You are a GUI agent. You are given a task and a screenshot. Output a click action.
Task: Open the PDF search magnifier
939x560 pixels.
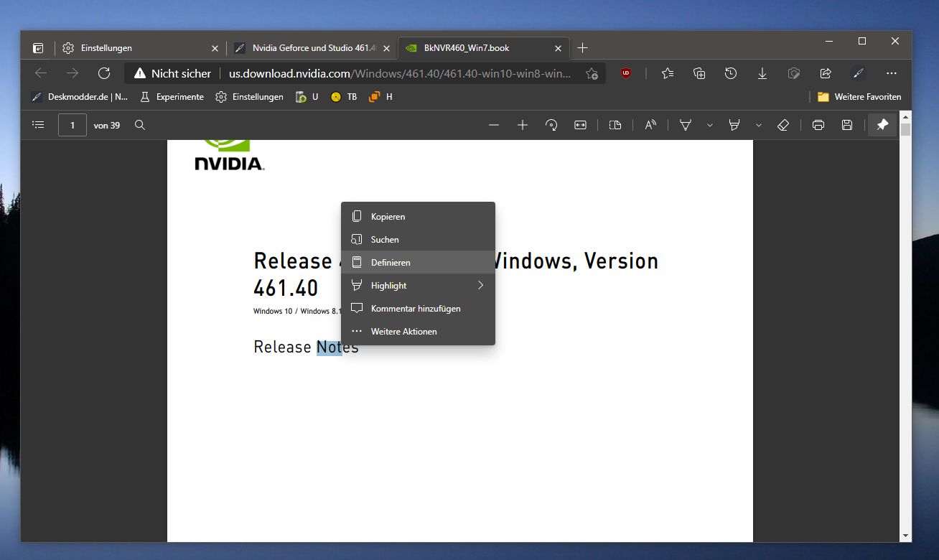pos(140,125)
